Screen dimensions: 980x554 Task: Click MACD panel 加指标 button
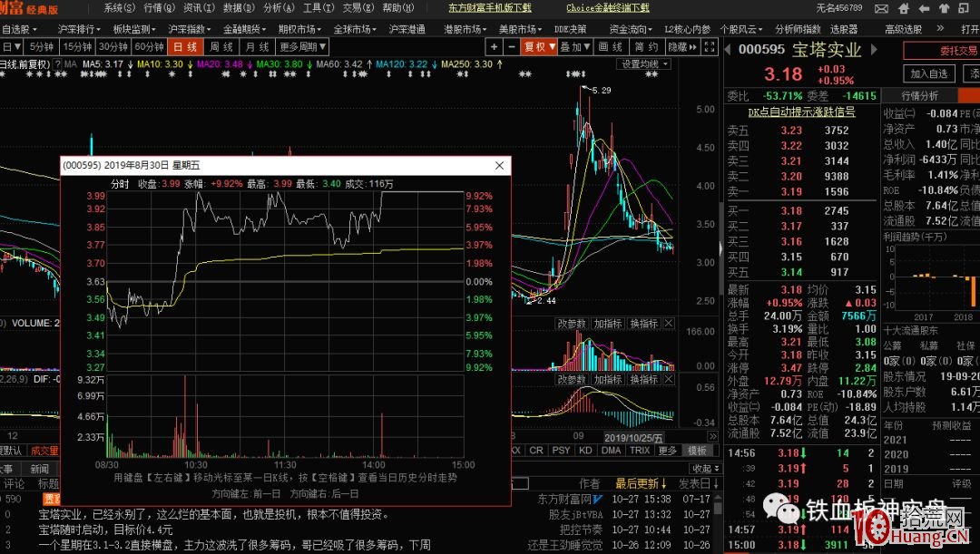point(607,379)
